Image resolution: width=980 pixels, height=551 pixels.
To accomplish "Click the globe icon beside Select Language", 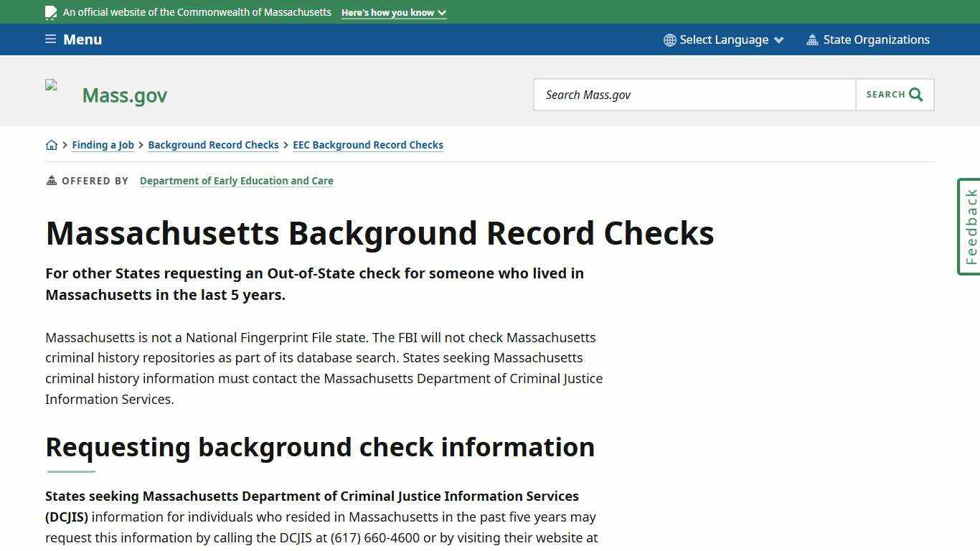I will click(669, 39).
